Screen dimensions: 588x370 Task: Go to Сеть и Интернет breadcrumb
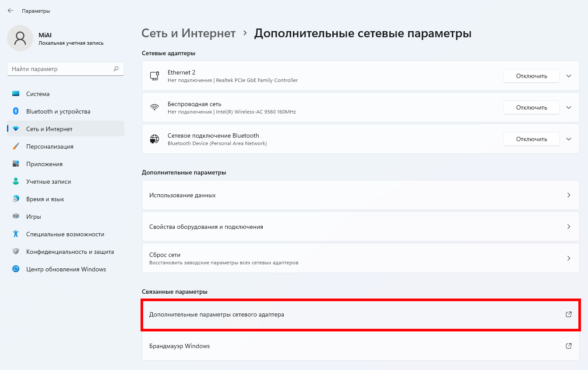(x=188, y=33)
